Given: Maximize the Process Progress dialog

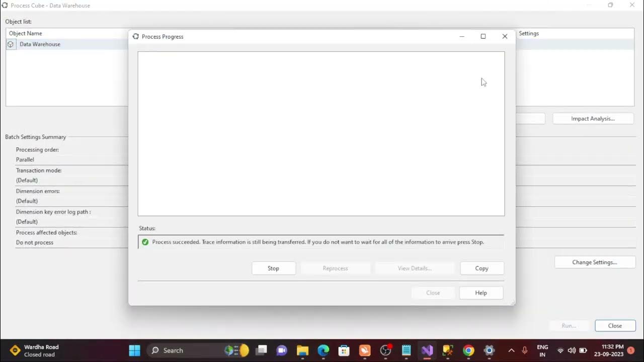Looking at the screenshot, I should pos(483,36).
